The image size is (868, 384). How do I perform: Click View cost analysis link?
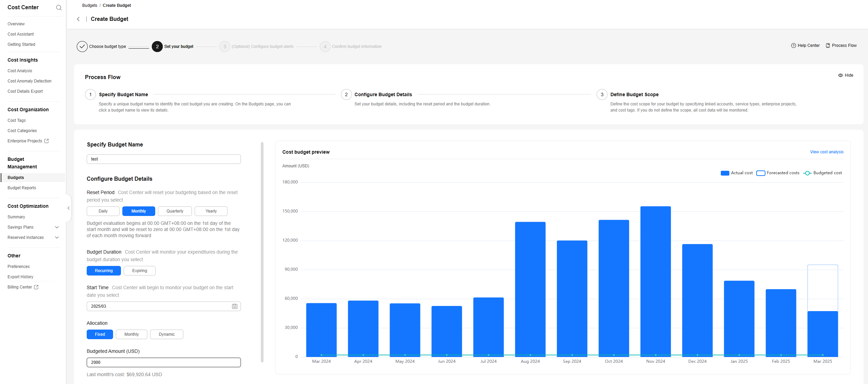pos(827,152)
